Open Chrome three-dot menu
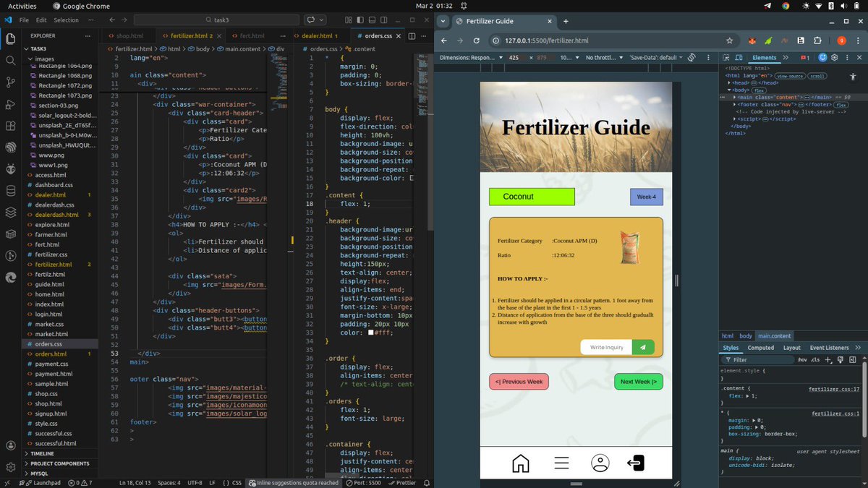 click(x=858, y=41)
